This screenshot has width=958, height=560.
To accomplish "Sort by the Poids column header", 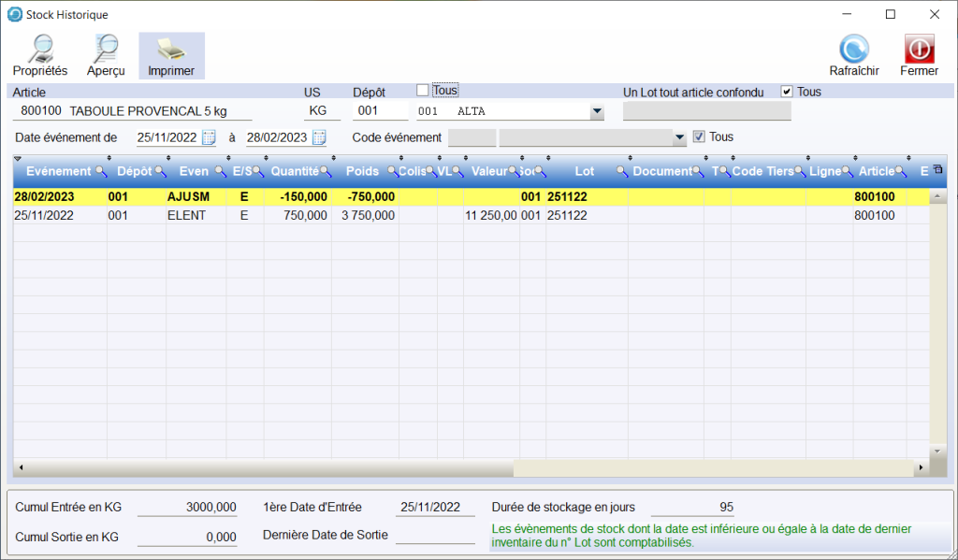I will point(362,172).
